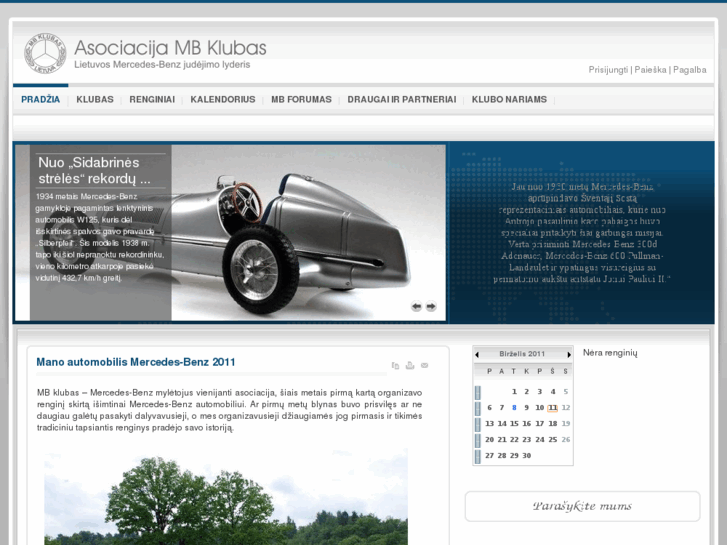Viewport: 727px width, 545px height.
Task: Click the Pagalba help link
Action: 689,70
